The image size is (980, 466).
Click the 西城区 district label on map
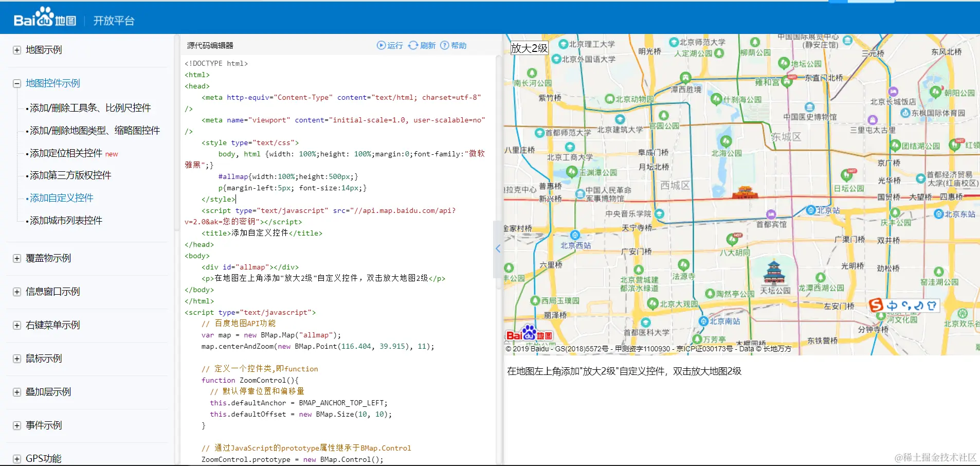(x=675, y=185)
